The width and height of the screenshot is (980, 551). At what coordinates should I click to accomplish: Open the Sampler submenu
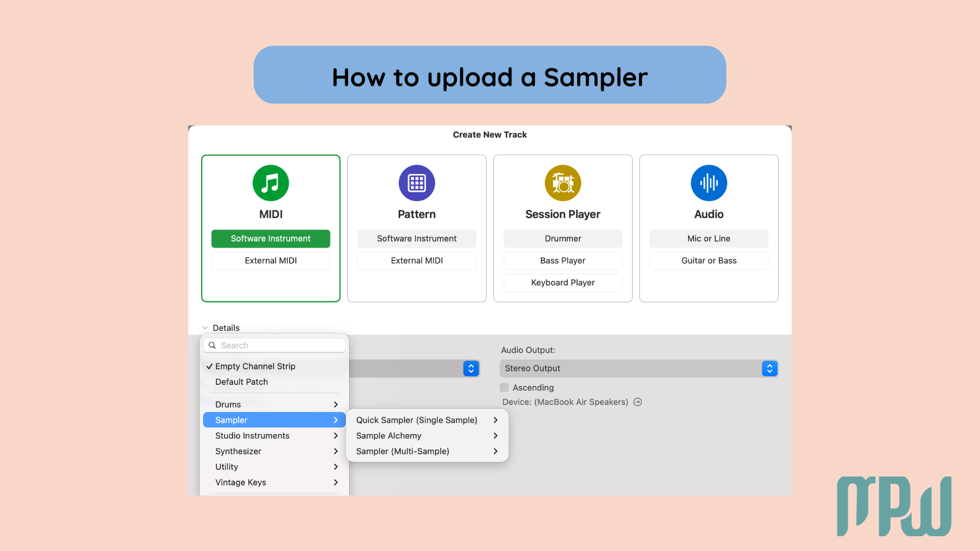pyautogui.click(x=231, y=420)
